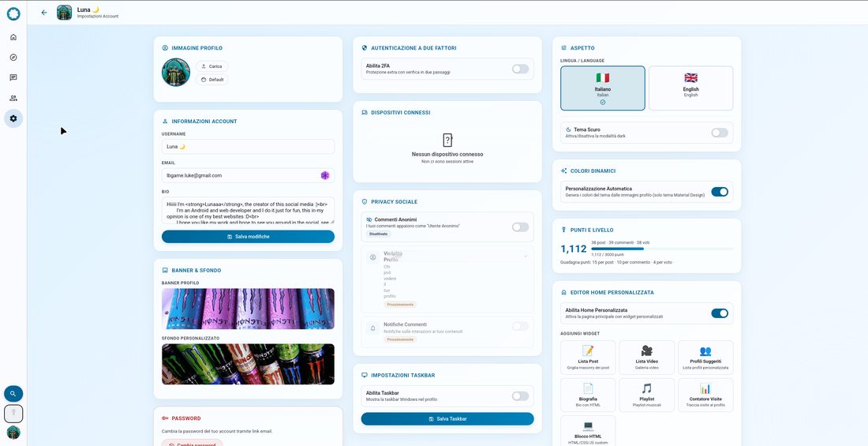
Task: Open the friends/people sidebar icon
Action: click(x=13, y=98)
